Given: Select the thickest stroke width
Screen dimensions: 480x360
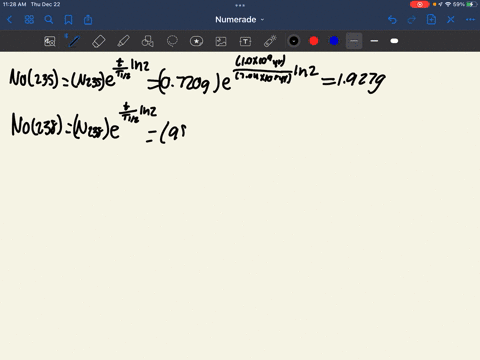Looking at the screenshot, I should point(394,41).
